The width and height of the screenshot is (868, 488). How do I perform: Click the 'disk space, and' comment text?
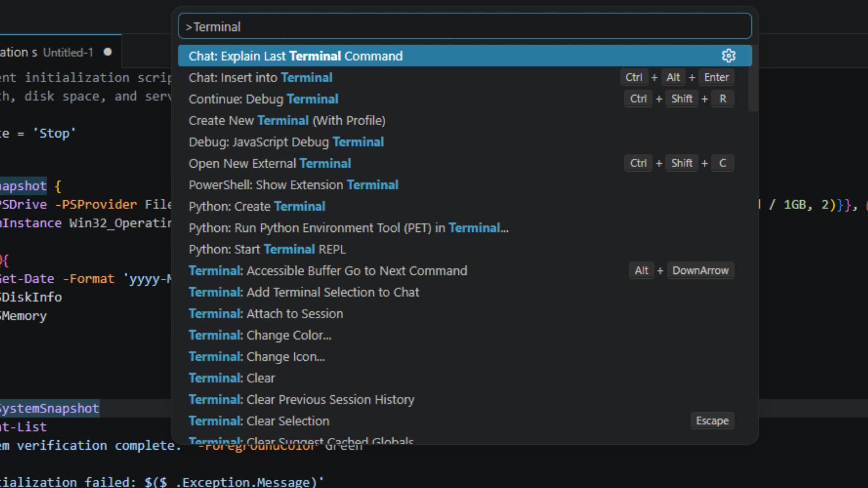[80, 96]
